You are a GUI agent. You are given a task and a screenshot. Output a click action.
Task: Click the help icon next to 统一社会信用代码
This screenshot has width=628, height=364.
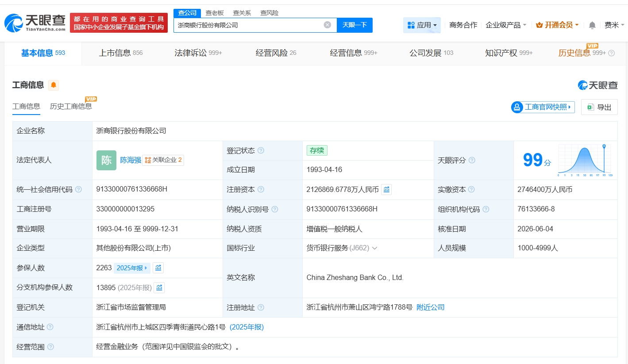coord(78,189)
